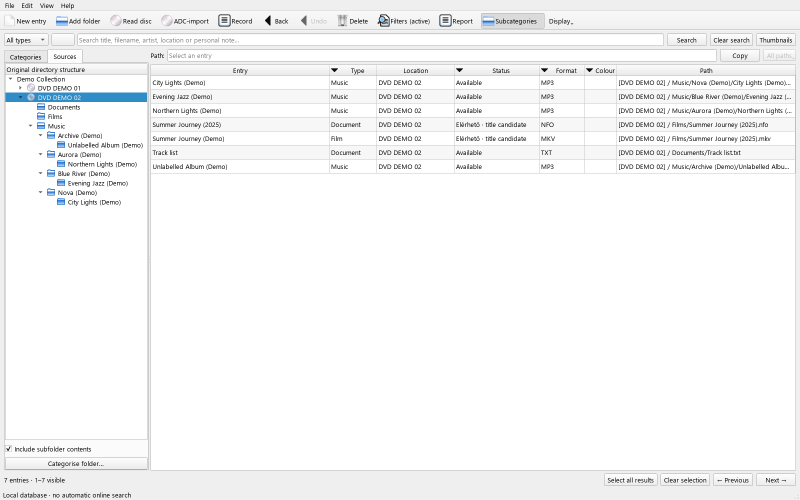Collapse the DVD DEMO 02 tree node

click(20, 97)
